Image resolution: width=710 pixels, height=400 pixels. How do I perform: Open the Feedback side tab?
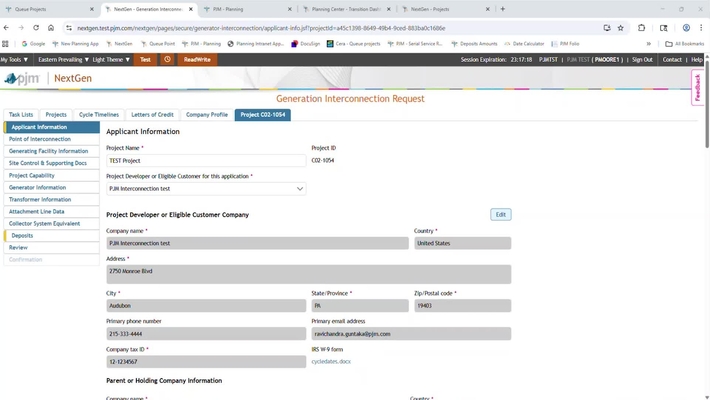click(x=698, y=88)
